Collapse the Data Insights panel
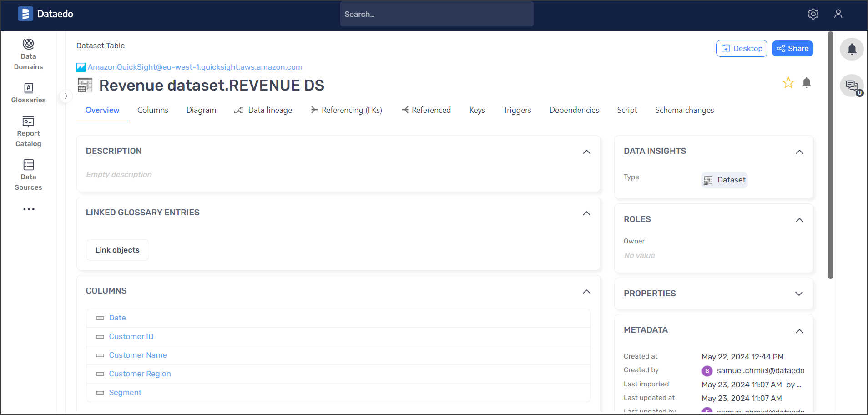868x415 pixels. tap(800, 152)
